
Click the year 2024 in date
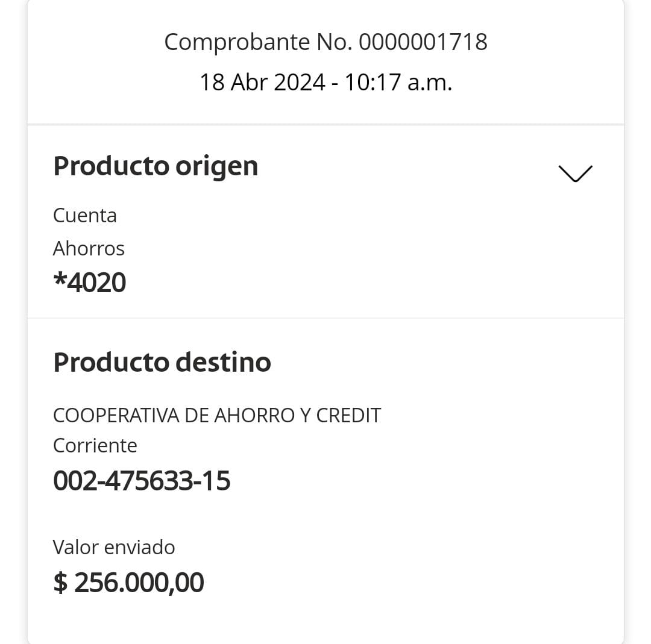coord(300,81)
